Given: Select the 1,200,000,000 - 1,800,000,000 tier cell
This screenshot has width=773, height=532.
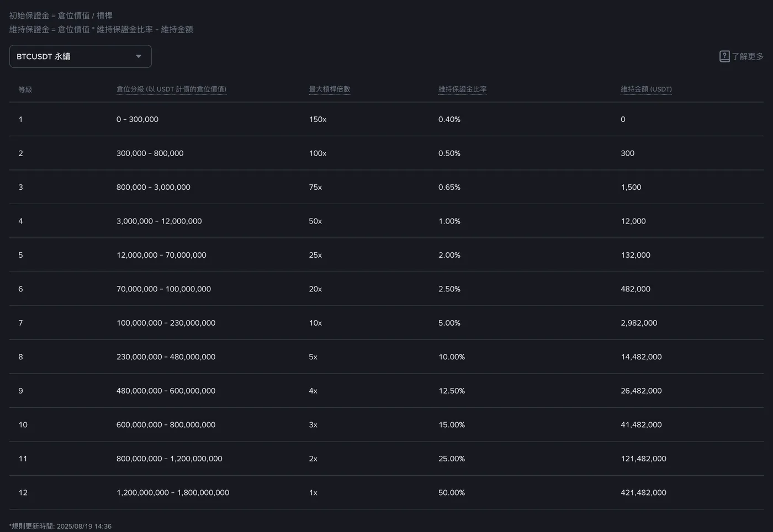Looking at the screenshot, I should pyautogui.click(x=173, y=493).
